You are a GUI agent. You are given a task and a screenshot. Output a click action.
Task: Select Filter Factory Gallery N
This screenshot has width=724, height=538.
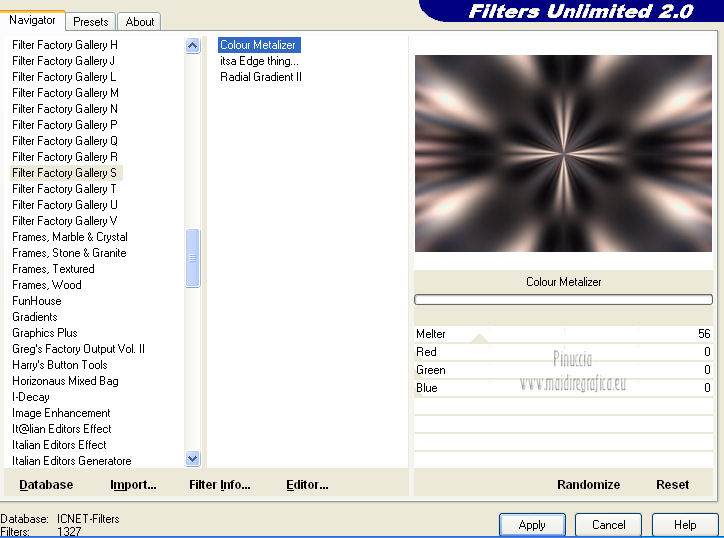point(65,109)
